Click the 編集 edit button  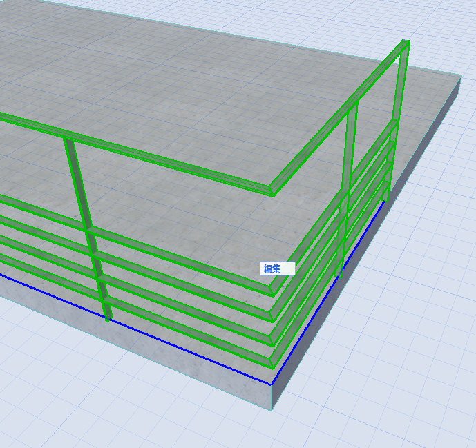277,269
